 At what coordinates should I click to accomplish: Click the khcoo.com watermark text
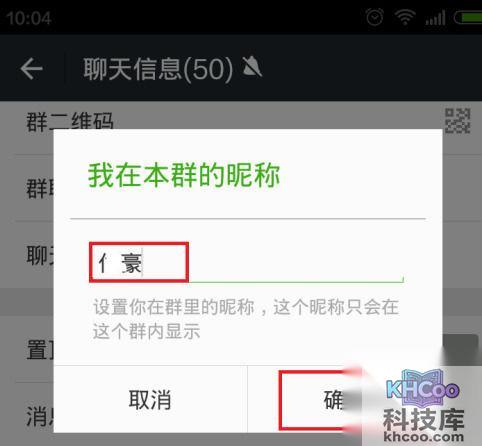424,436
